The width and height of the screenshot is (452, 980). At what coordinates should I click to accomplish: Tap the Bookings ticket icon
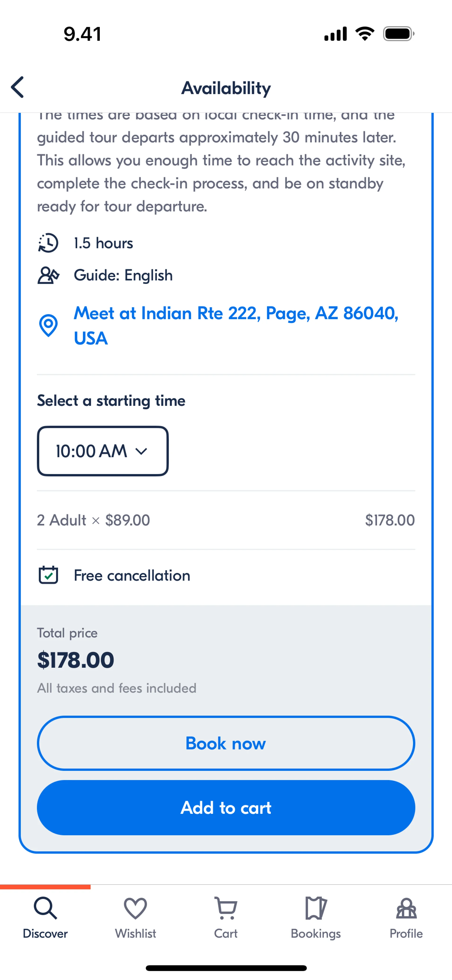pos(316,908)
